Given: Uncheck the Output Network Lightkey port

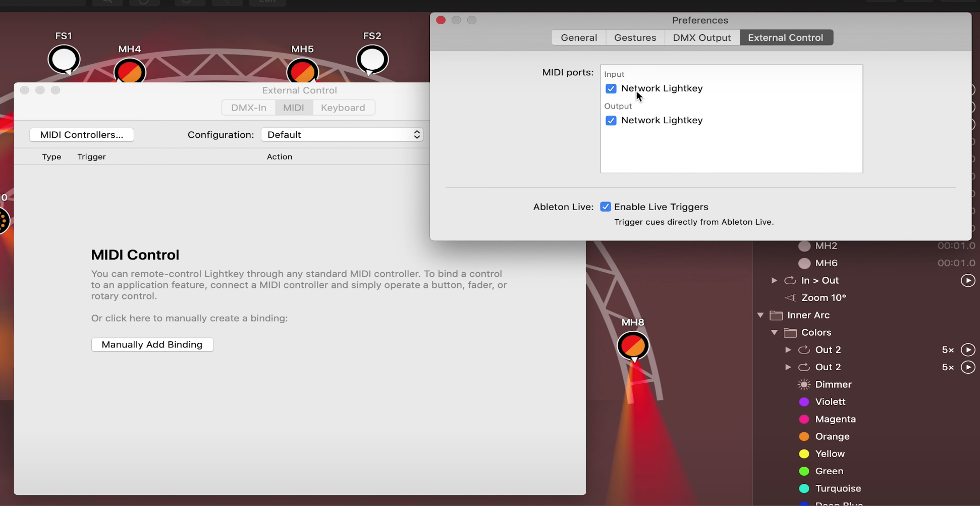Looking at the screenshot, I should click(611, 121).
